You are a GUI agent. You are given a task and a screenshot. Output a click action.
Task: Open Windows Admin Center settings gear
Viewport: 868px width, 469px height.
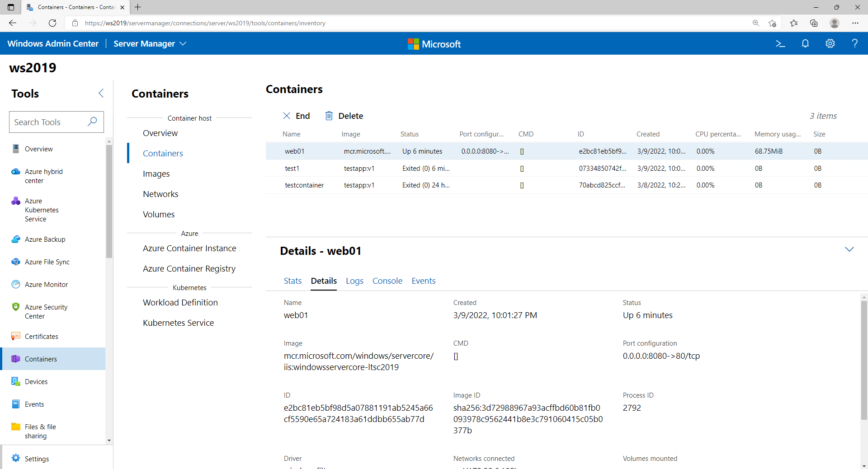[830, 43]
